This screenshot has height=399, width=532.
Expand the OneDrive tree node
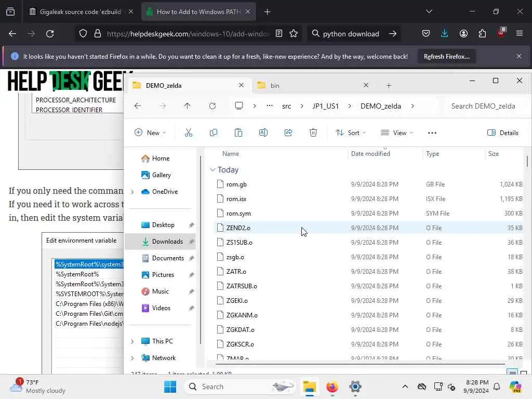[132, 192]
